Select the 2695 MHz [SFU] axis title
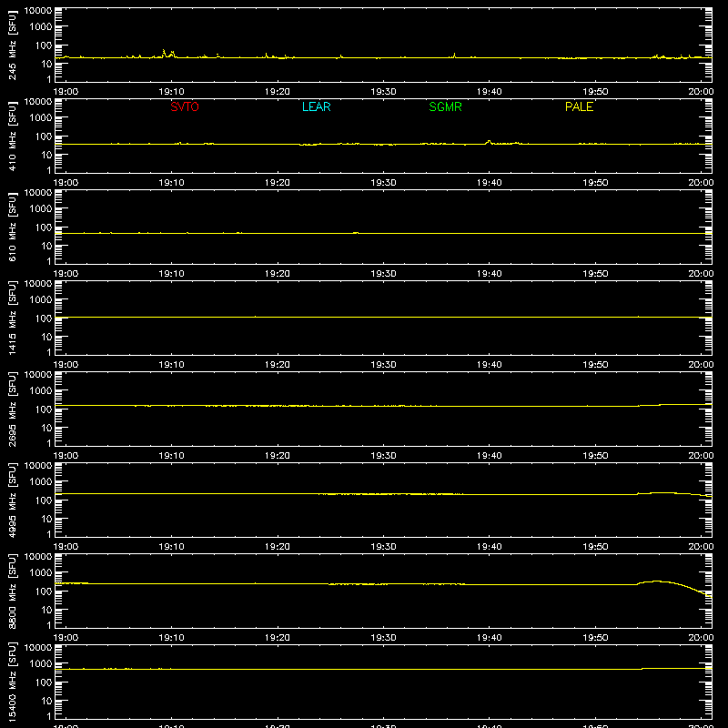The width and height of the screenshot is (728, 728). 13,409
